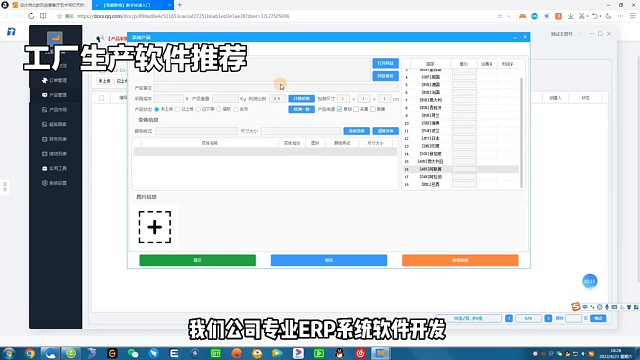640x360 pixels.
Task: Open the browser address dropdown chevron
Action: [x=509, y=16]
